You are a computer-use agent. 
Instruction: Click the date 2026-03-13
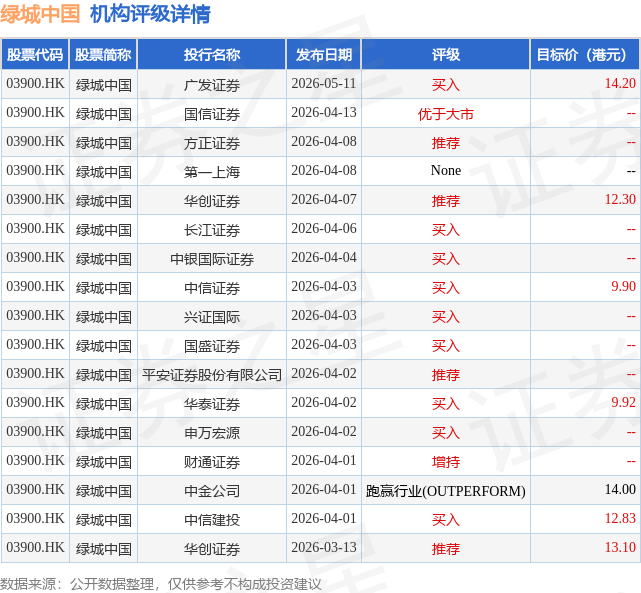click(324, 548)
